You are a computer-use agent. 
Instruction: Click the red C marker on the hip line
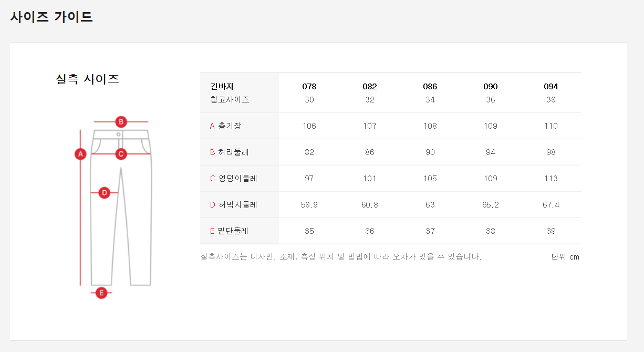tap(121, 154)
